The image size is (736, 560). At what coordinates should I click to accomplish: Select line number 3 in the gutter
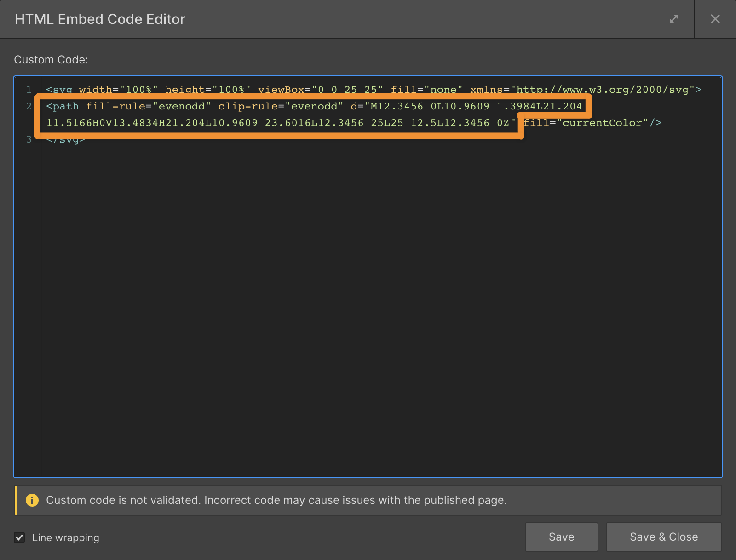coord(29,139)
